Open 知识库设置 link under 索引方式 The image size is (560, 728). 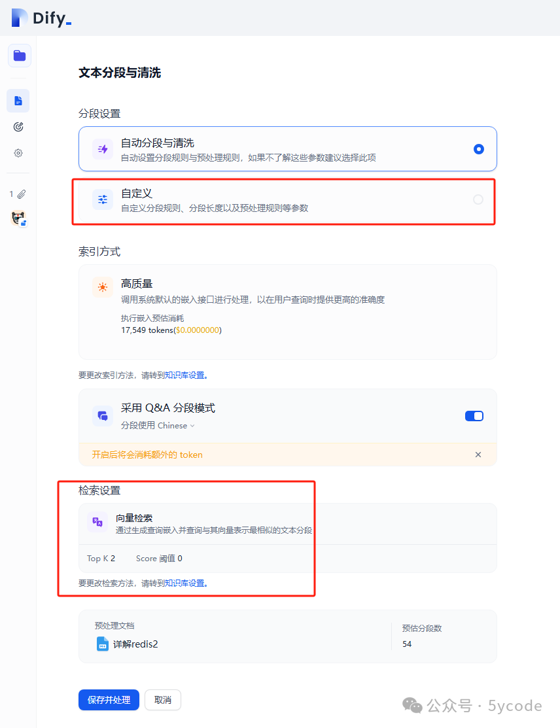186,375
